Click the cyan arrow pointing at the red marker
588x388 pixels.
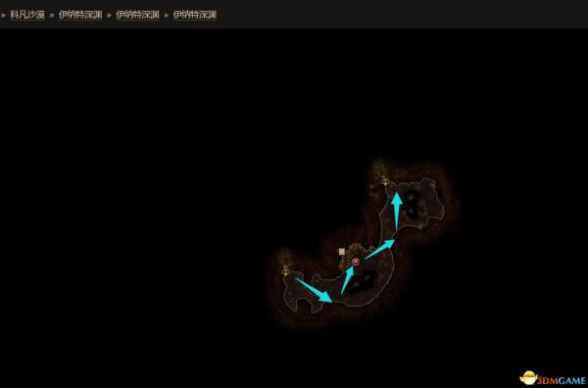[x=347, y=280]
